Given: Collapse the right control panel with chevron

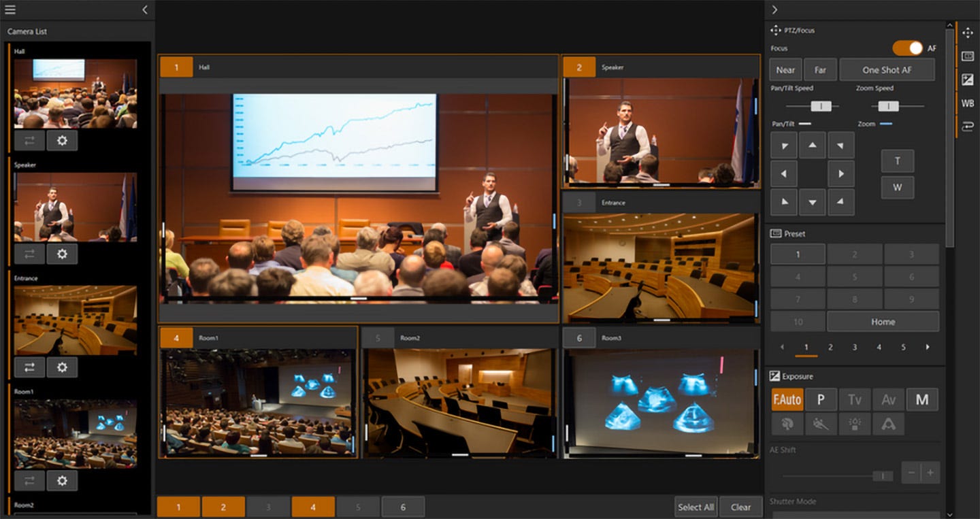Looking at the screenshot, I should 774,10.
